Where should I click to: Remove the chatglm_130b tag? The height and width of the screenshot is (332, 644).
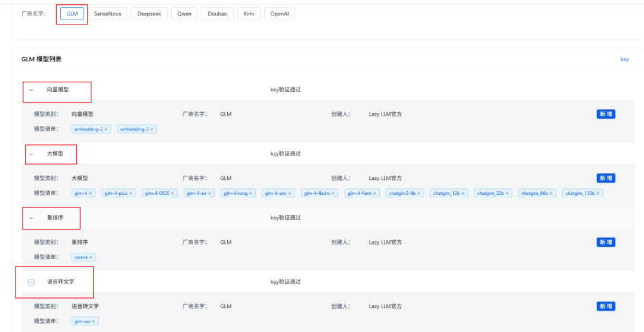pos(598,193)
